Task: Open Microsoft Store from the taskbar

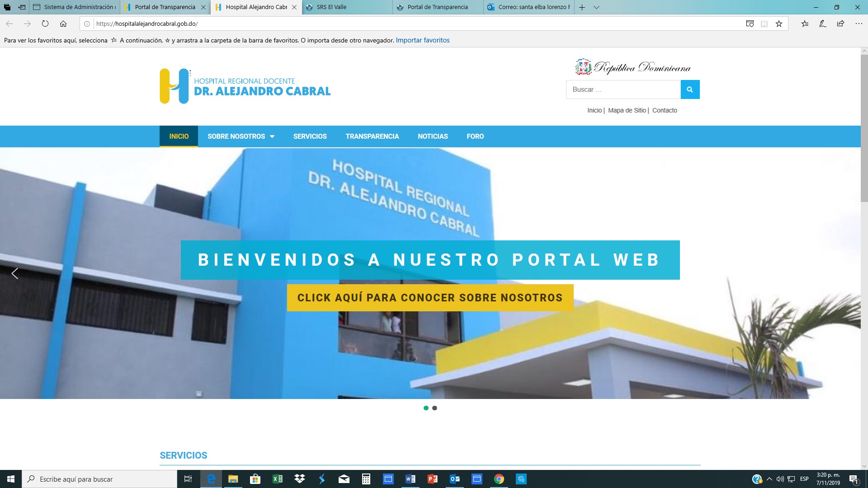Action: coord(255,479)
